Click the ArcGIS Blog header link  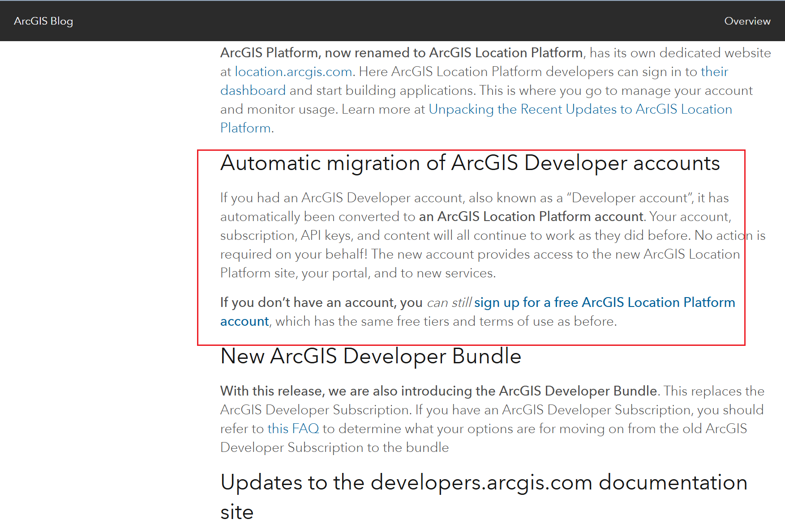click(43, 21)
